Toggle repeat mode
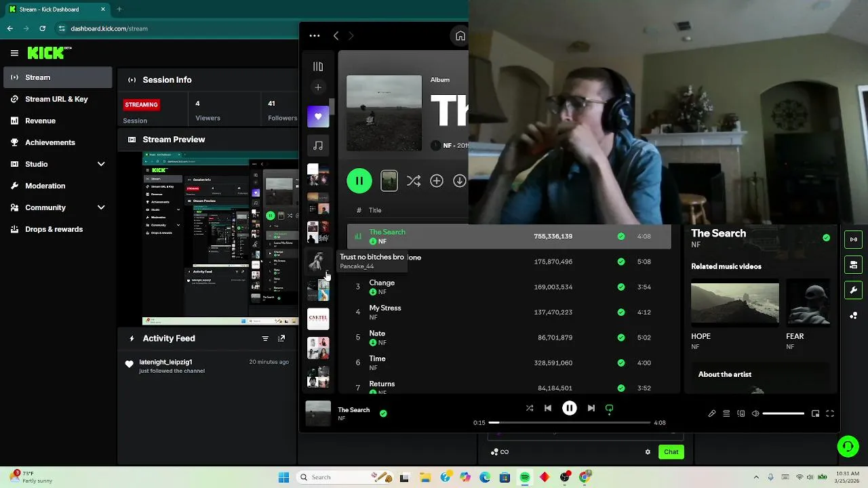The width and height of the screenshot is (868, 488). click(x=609, y=408)
